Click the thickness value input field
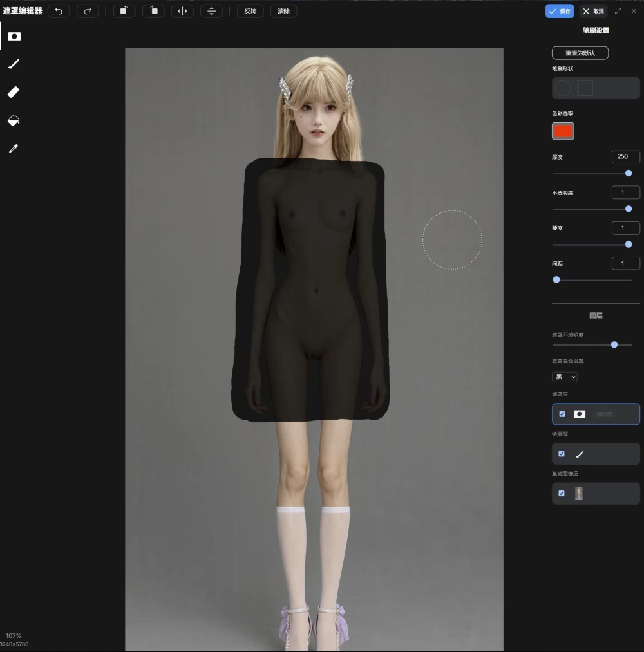 (626, 157)
